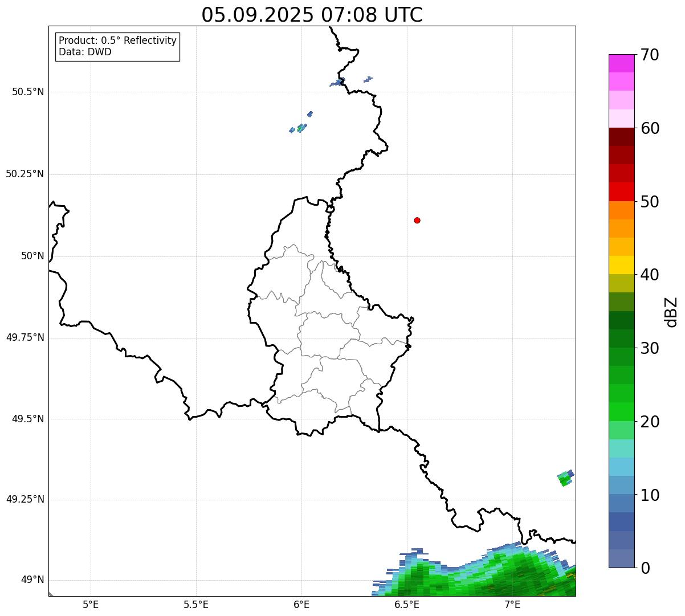Click the 49.5°N latitude label
Viewport: 685px width, 616px height.
[28, 419]
